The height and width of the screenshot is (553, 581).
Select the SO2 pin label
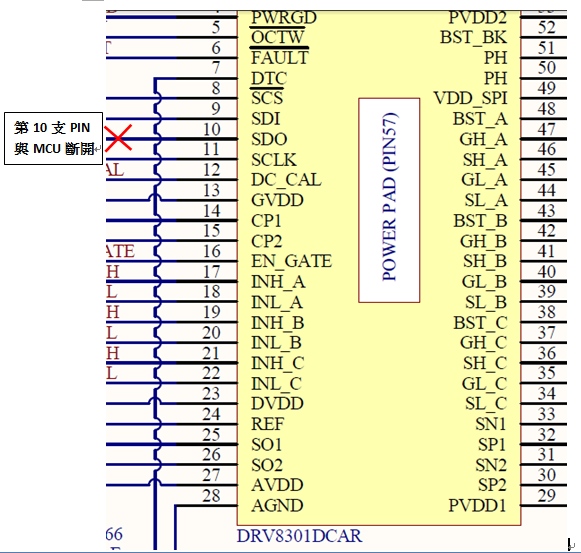pos(267,465)
